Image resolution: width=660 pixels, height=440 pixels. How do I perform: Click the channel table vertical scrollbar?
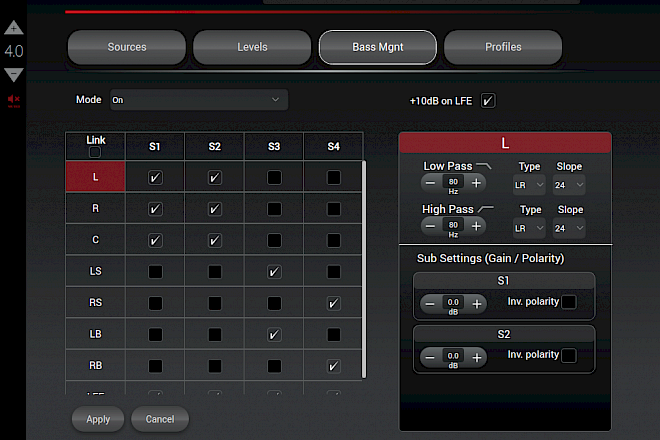pyautogui.click(x=364, y=269)
